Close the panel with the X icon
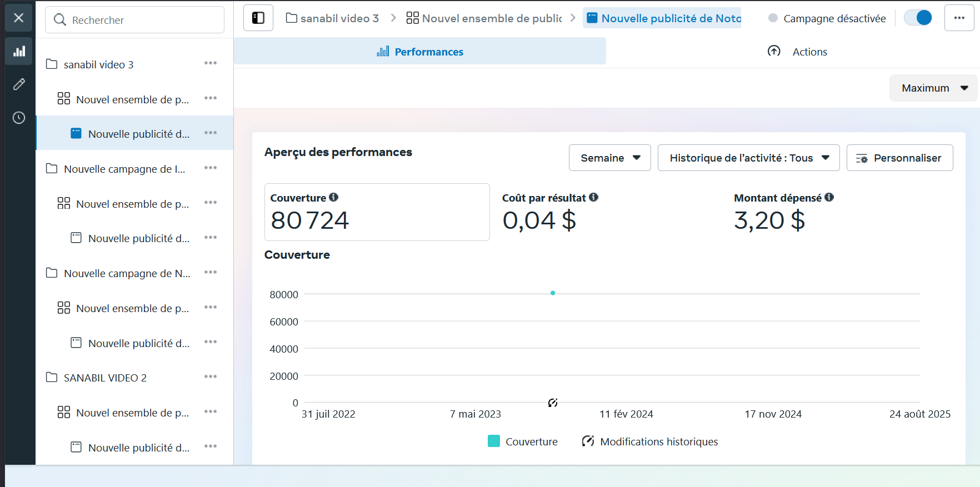Screen dimensions: 980x487 [18, 18]
